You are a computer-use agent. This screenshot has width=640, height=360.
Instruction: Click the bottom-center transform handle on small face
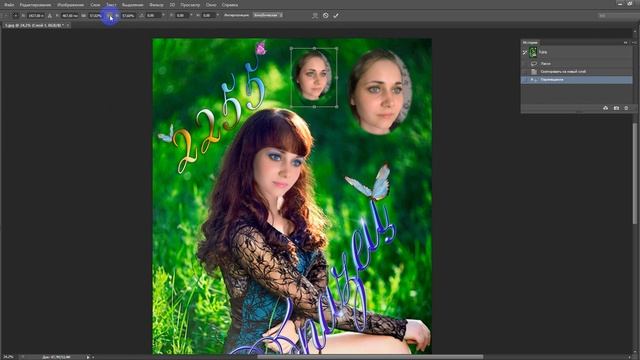point(314,107)
